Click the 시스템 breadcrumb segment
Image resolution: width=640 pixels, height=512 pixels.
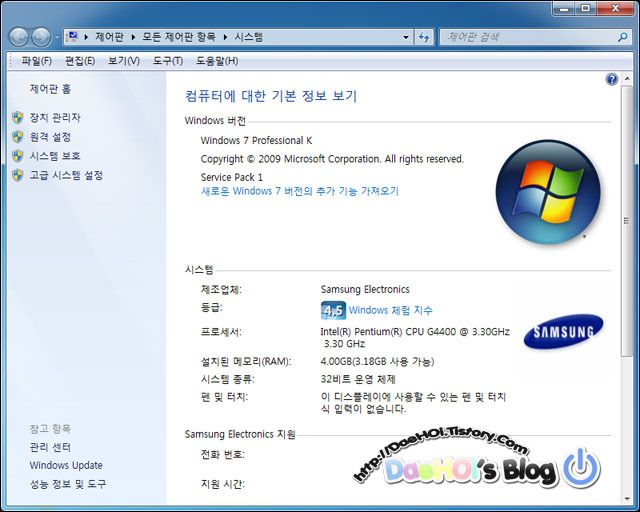(249, 37)
